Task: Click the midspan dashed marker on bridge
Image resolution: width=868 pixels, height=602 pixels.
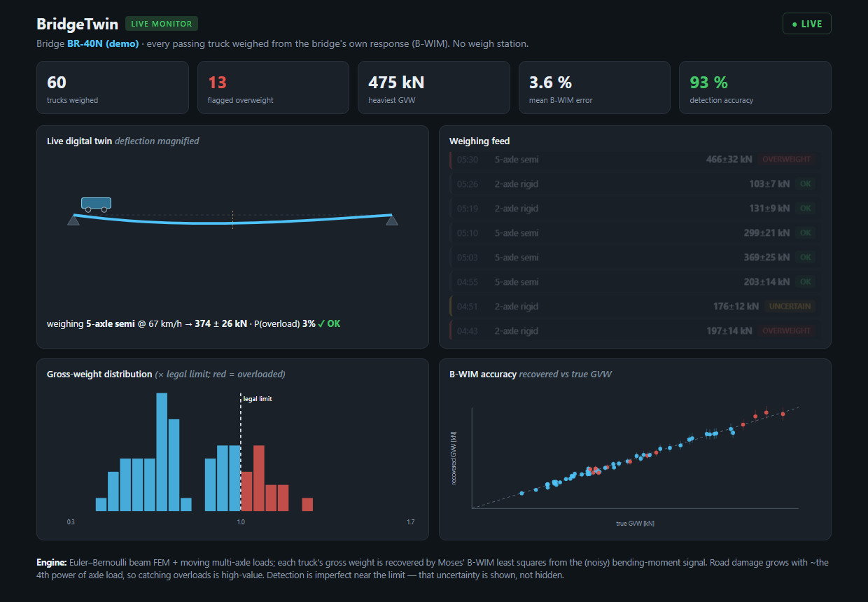Action: click(232, 219)
